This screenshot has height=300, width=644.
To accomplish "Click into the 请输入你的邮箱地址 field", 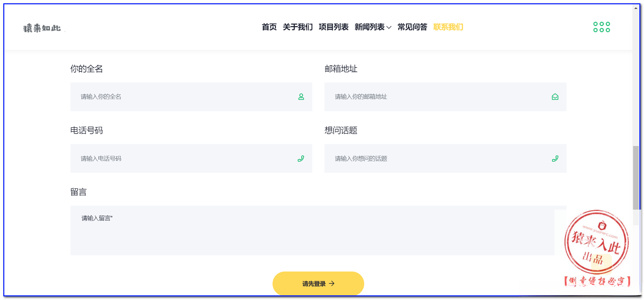I will [440, 97].
